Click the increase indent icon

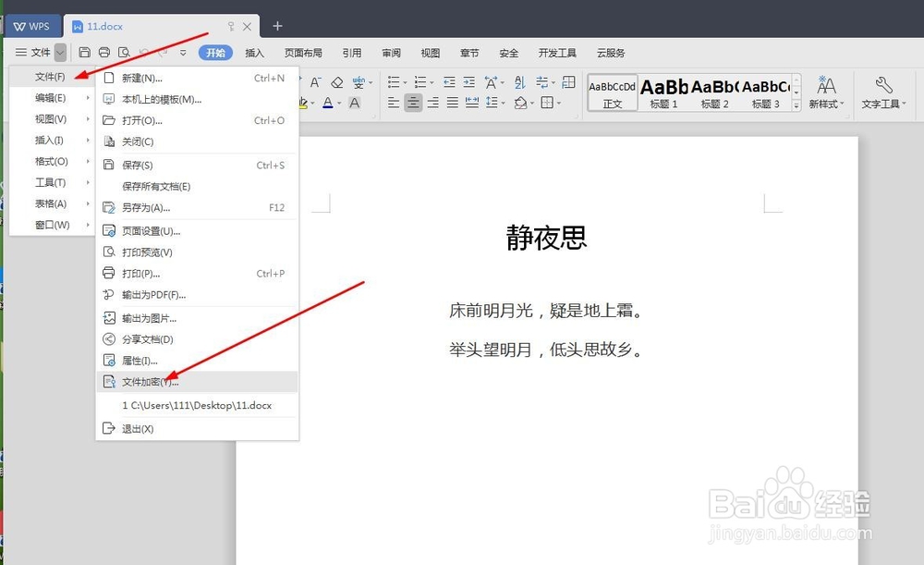(470, 81)
